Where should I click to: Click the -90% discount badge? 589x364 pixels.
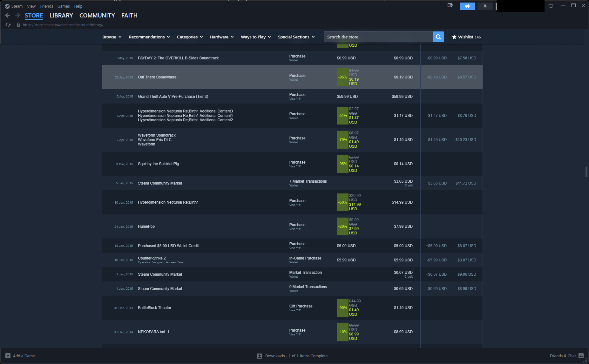[x=342, y=308]
